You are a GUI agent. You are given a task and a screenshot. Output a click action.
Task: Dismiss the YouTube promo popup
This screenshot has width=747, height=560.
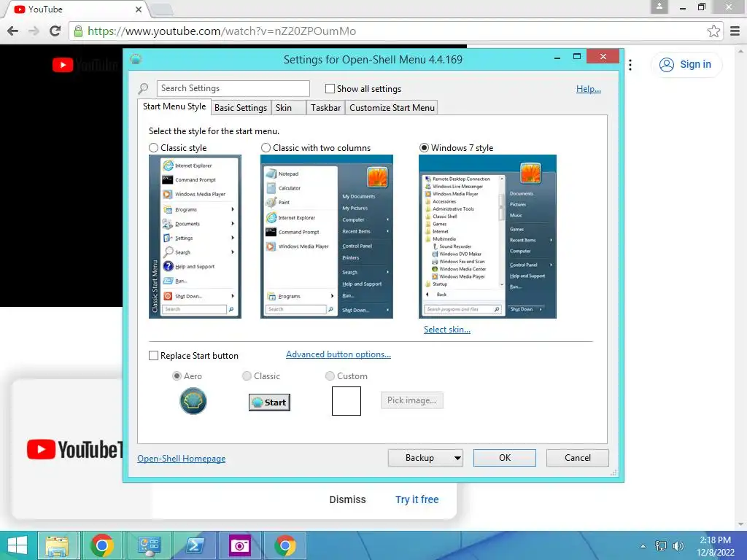pos(347,499)
